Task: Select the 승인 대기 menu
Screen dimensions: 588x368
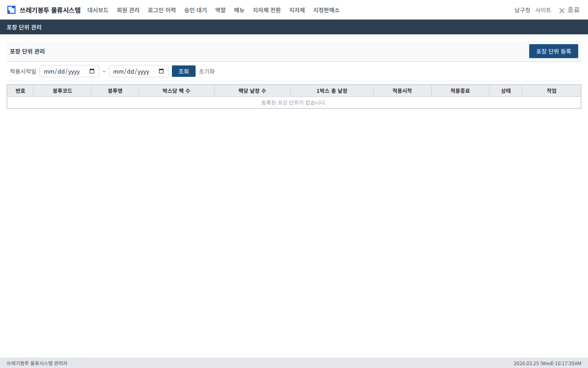Action: (x=195, y=10)
